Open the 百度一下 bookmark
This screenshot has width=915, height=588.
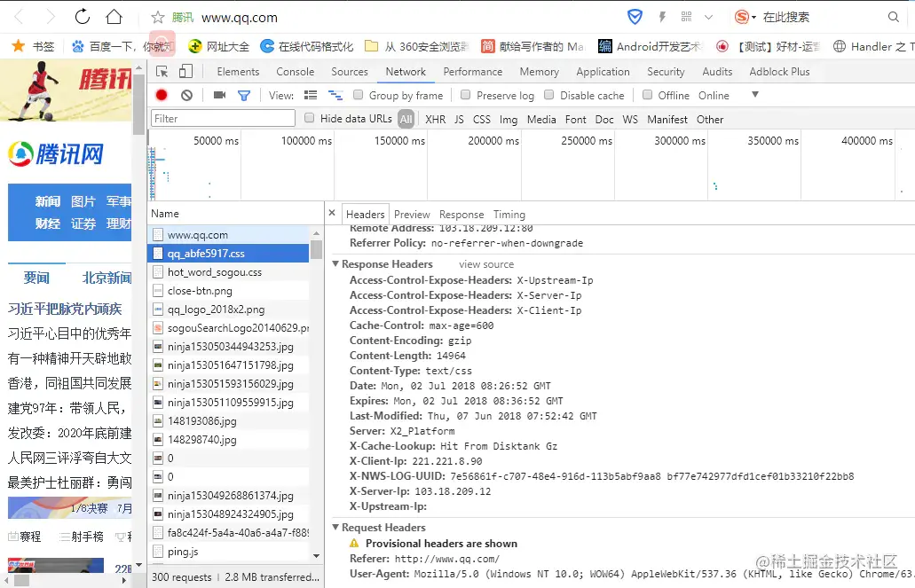tap(122, 46)
